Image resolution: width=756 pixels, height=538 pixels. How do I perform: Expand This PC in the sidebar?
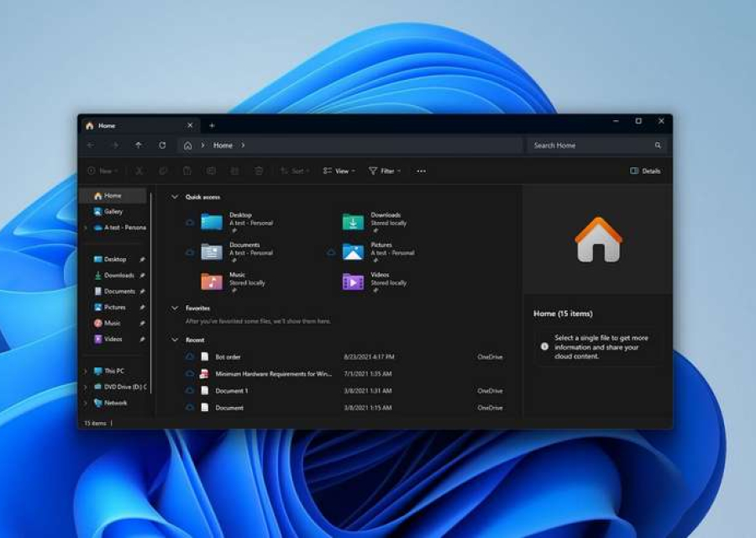85,370
